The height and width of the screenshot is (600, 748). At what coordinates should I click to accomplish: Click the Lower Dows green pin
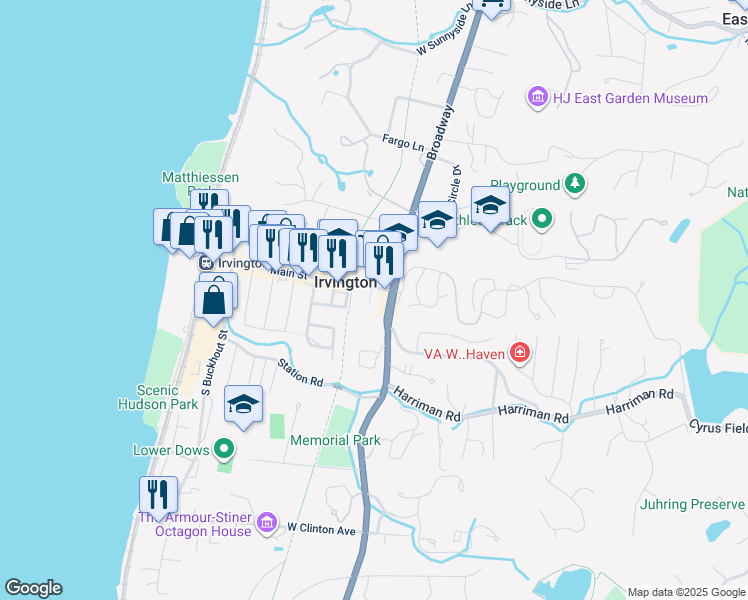tap(225, 450)
